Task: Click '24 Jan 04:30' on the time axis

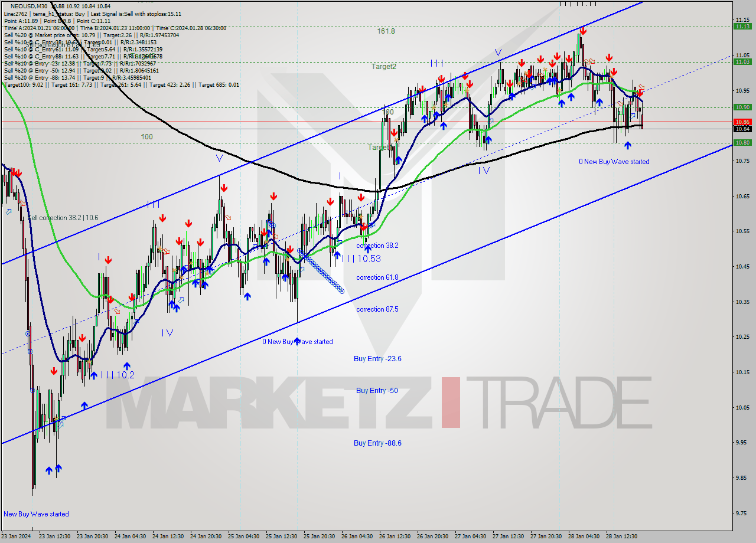Action: pos(130,537)
